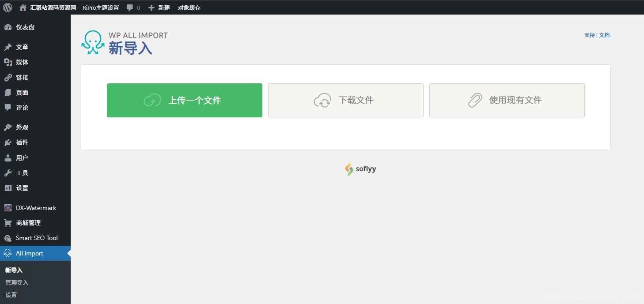
Task: Click the DX-Watermark image icon
Action: click(8, 208)
